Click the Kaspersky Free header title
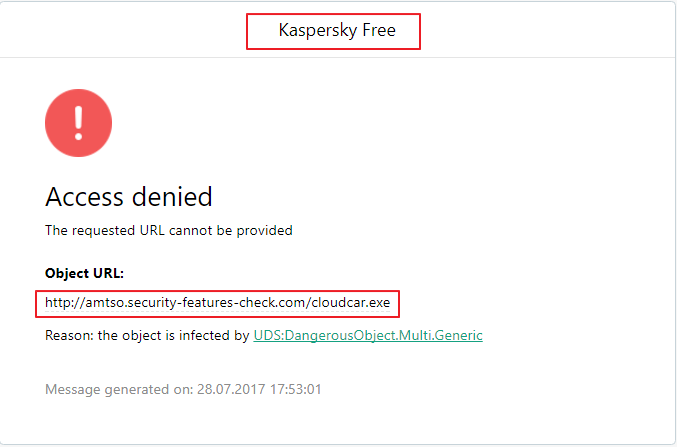Viewport: 677px width, 447px height. (336, 31)
